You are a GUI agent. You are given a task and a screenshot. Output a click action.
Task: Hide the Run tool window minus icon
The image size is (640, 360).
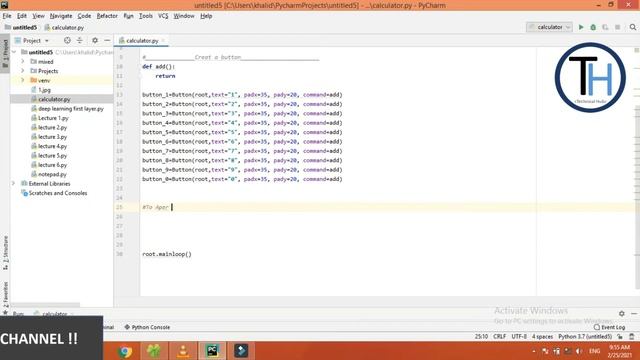(634, 313)
